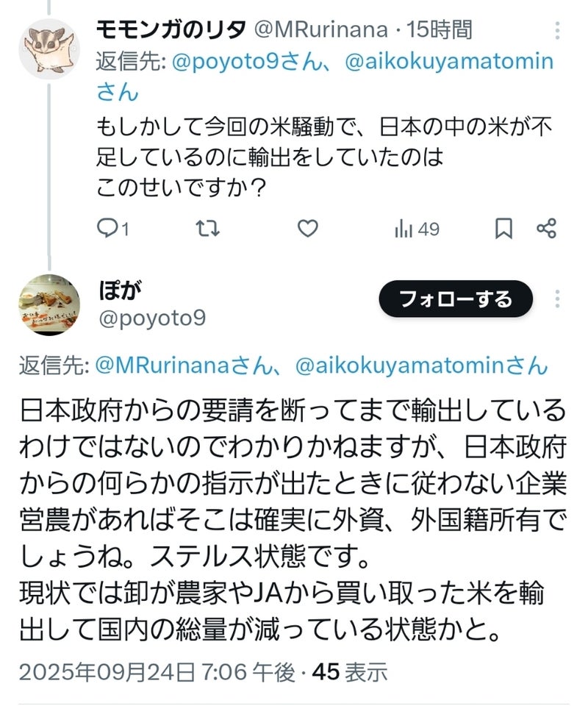Image resolution: width=588 pixels, height=717 pixels.
Task: Open the 45 表示 view count
Action: (x=350, y=672)
